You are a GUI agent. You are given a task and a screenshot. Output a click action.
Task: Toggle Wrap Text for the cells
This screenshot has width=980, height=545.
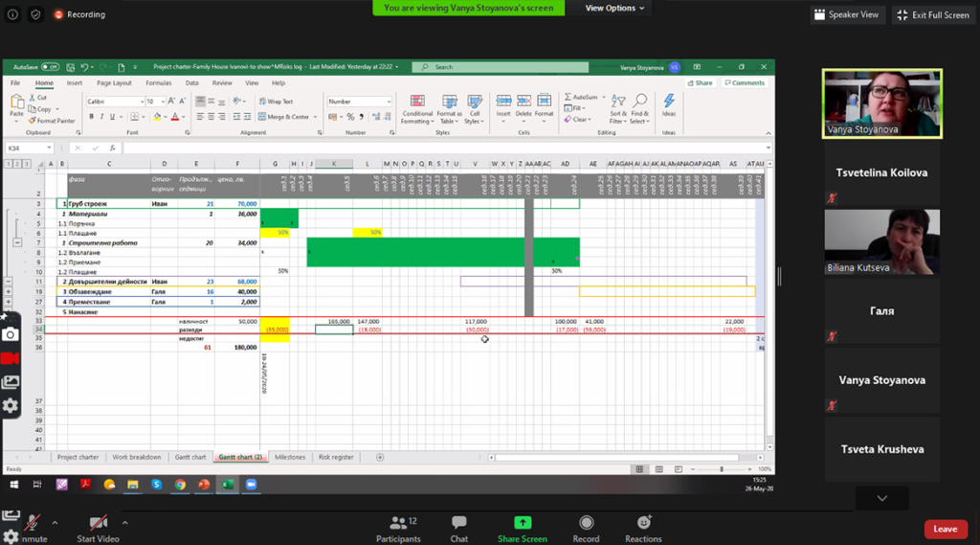(x=276, y=102)
